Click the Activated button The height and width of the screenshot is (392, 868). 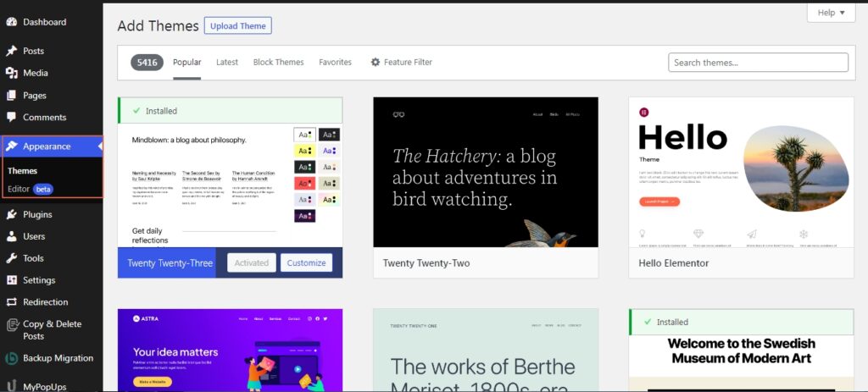coord(251,262)
